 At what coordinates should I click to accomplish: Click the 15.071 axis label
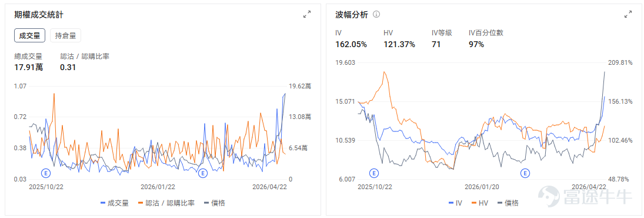[345, 101]
